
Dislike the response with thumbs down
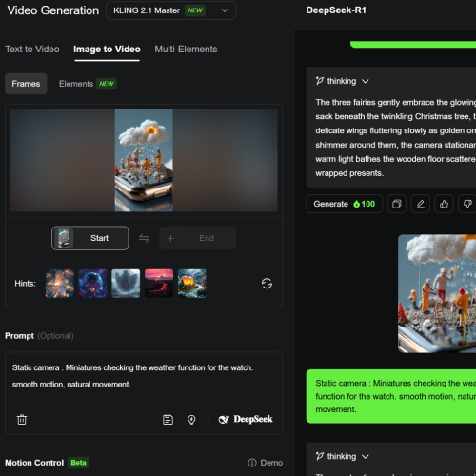[x=467, y=204]
